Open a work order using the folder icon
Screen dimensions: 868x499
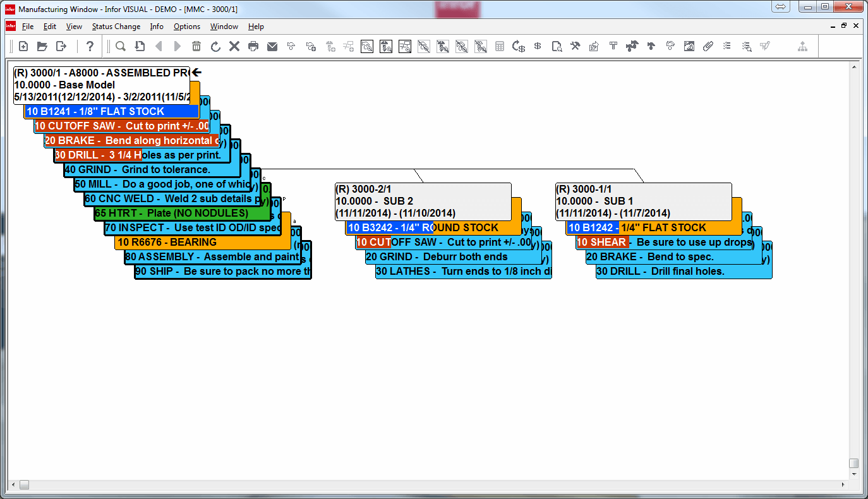pyautogui.click(x=42, y=45)
